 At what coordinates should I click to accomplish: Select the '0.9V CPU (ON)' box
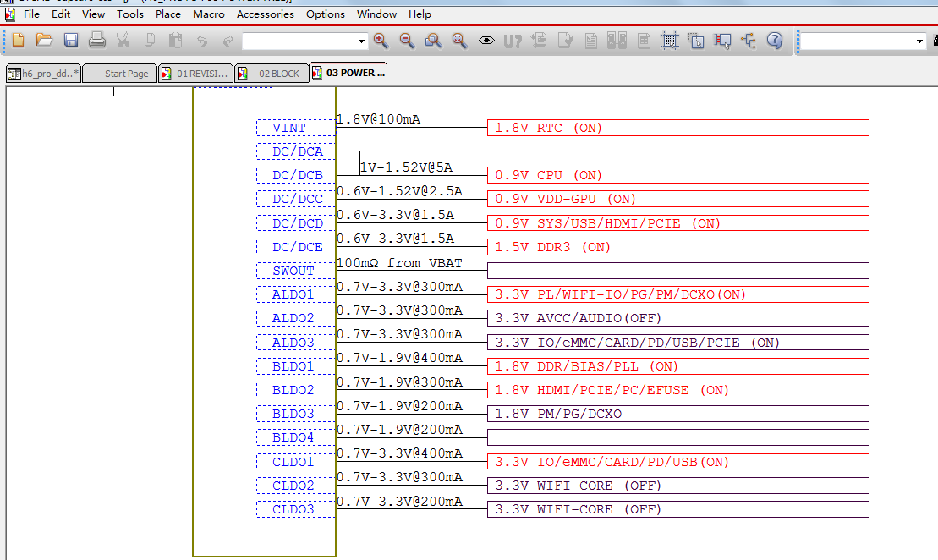677,175
